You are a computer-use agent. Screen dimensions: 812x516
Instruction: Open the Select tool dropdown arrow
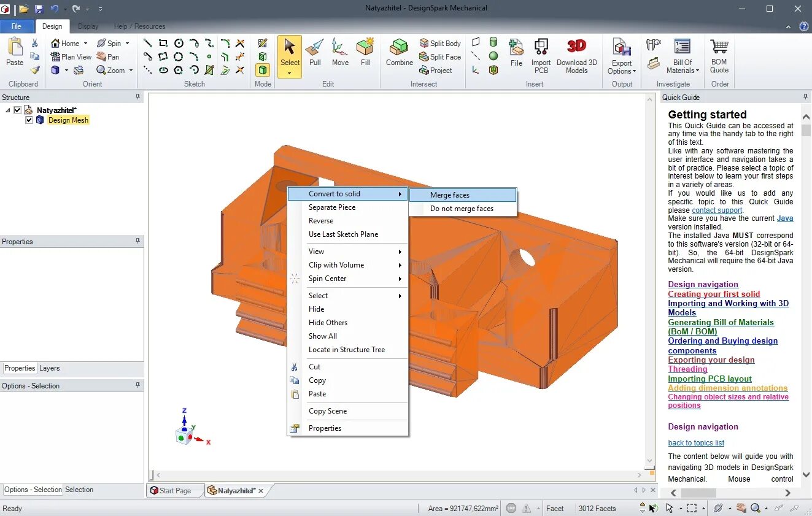tap(290, 73)
